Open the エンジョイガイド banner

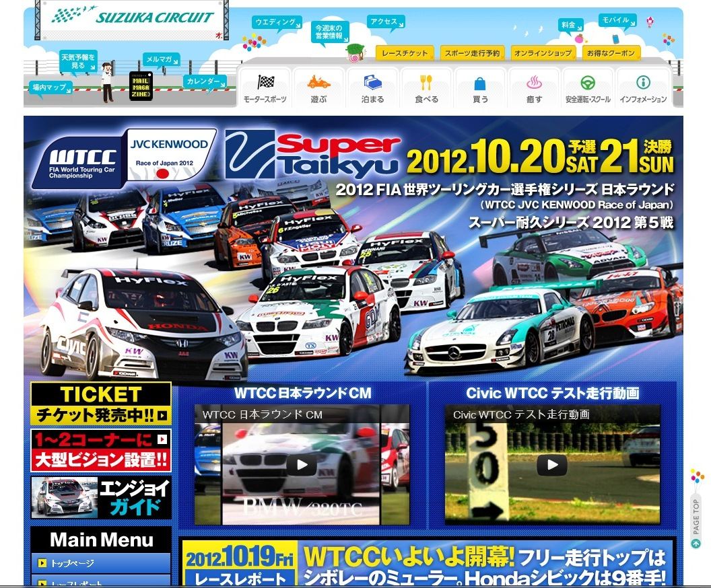click(101, 497)
